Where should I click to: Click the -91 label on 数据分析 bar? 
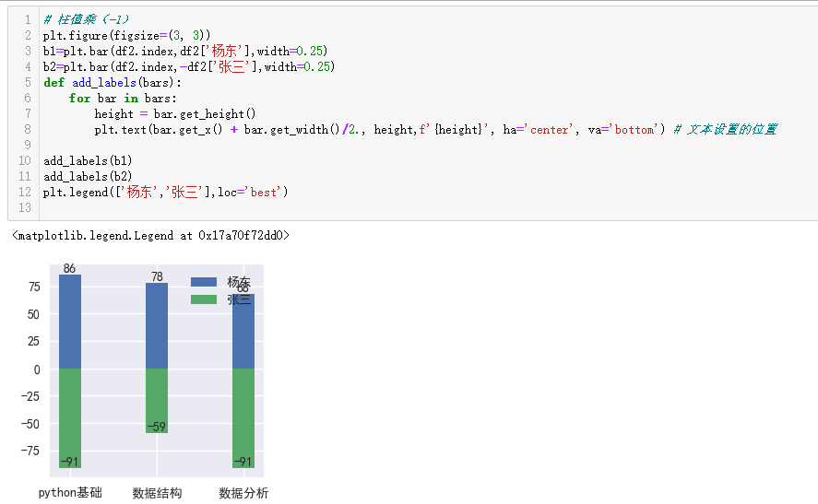tap(243, 462)
